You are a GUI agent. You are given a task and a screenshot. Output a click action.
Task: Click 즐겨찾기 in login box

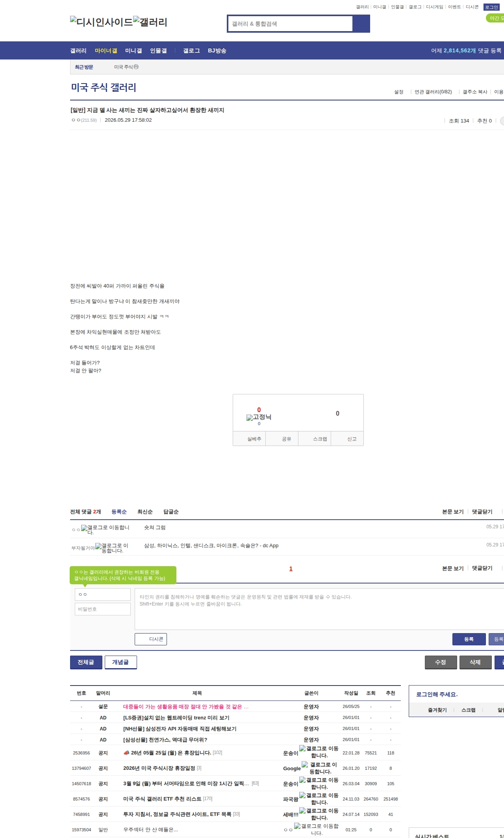click(437, 710)
